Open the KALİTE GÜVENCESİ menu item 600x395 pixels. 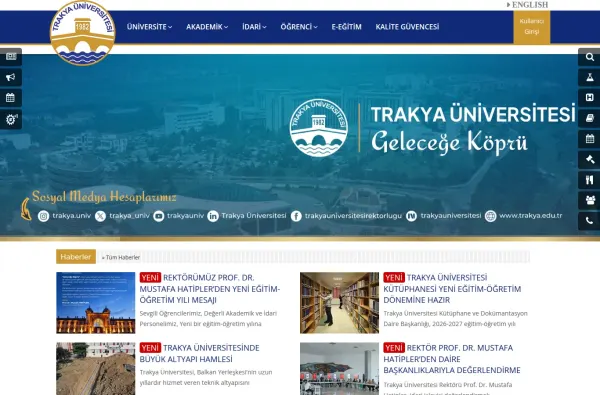pyautogui.click(x=407, y=27)
